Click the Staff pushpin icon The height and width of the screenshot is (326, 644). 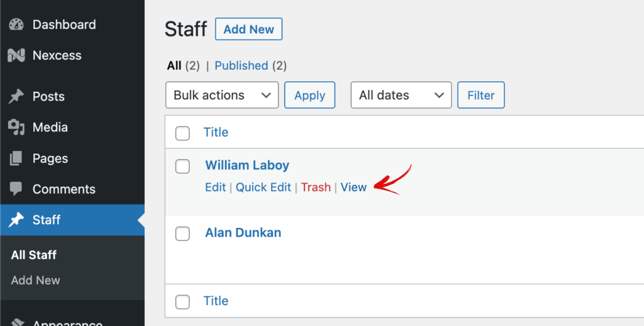click(16, 220)
